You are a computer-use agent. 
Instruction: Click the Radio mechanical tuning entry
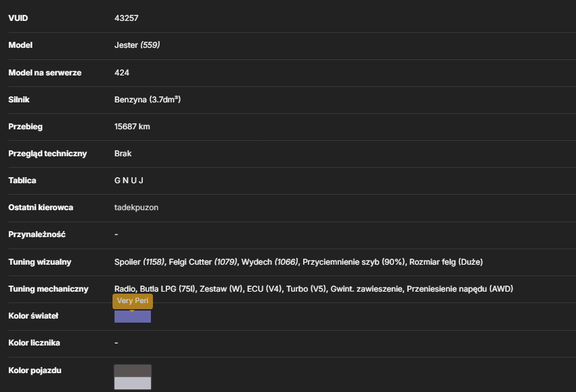coord(125,289)
